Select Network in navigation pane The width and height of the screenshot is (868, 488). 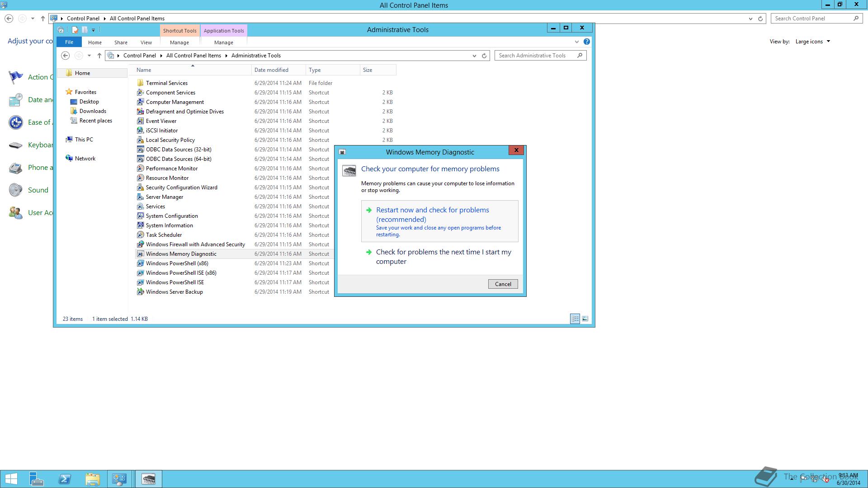coord(85,159)
